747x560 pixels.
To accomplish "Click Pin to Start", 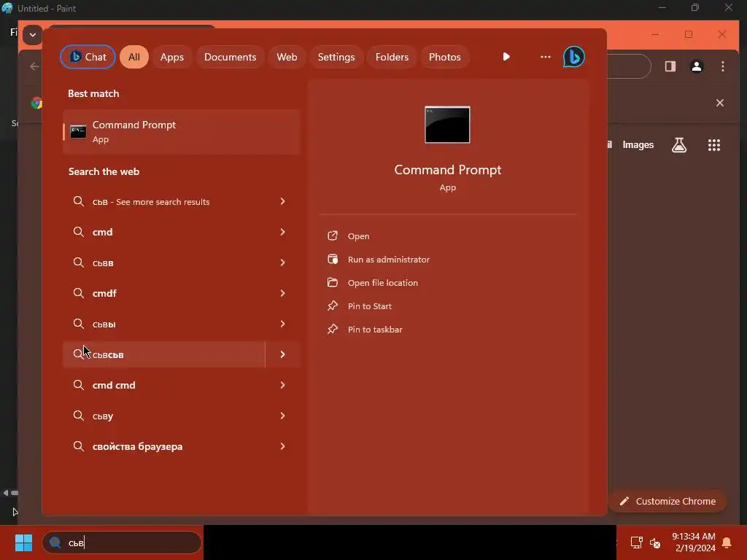I will click(369, 306).
